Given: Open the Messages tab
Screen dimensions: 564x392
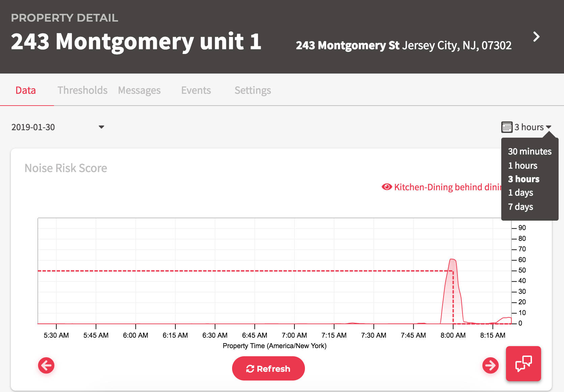Looking at the screenshot, I should pyautogui.click(x=139, y=90).
